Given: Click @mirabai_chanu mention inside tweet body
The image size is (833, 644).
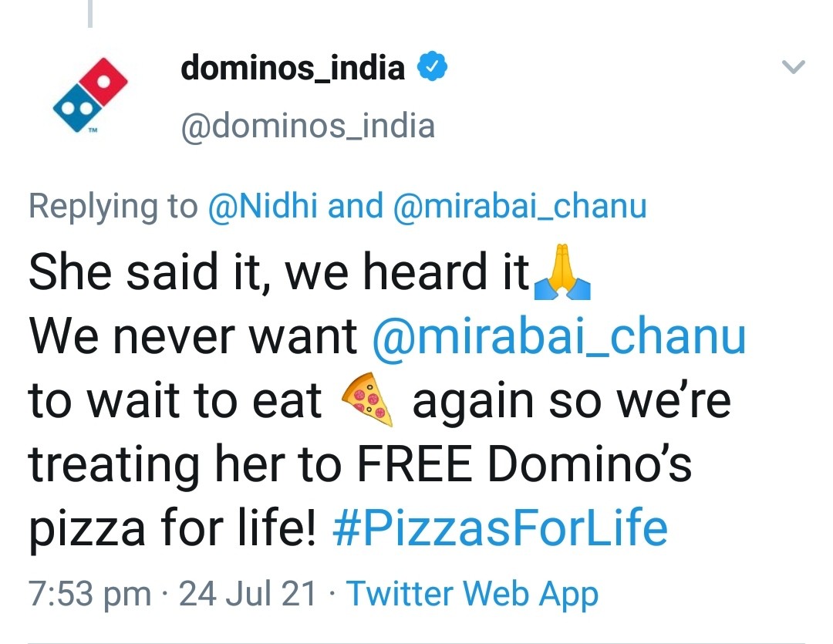Looking at the screenshot, I should [x=558, y=338].
